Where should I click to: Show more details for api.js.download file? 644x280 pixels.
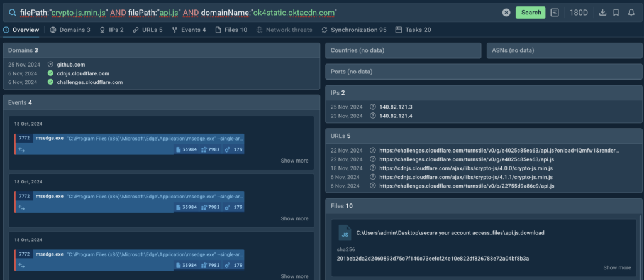[x=617, y=267]
